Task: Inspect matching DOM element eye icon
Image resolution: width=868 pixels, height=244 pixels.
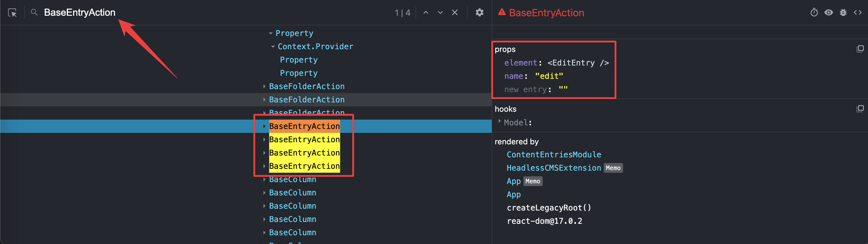Action: [828, 13]
